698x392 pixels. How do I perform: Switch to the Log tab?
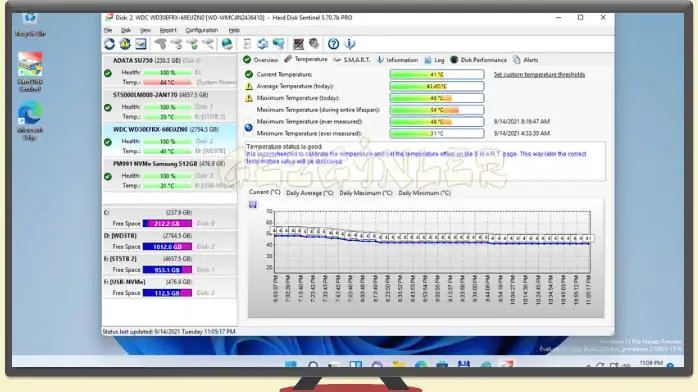click(434, 60)
